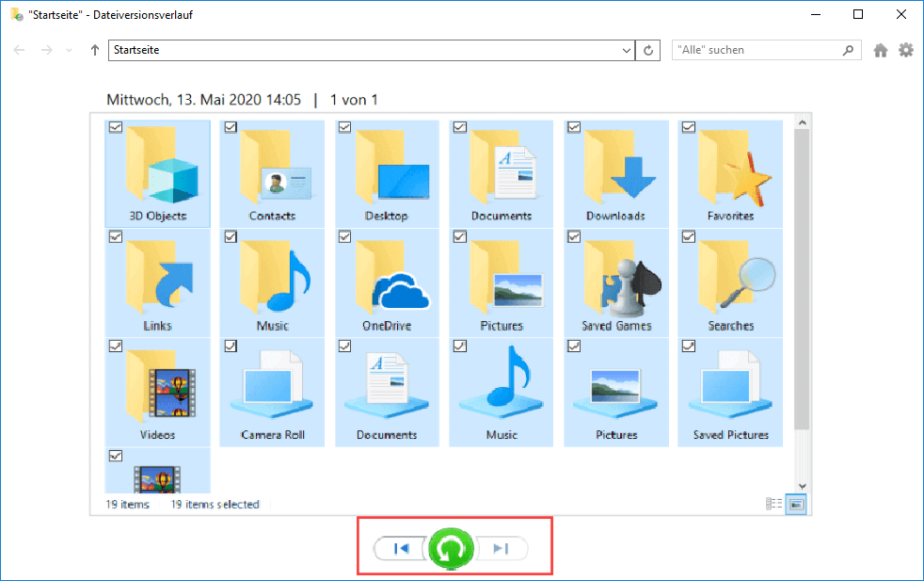Go to the previous backup version
The height and width of the screenshot is (581, 924).
point(401,549)
